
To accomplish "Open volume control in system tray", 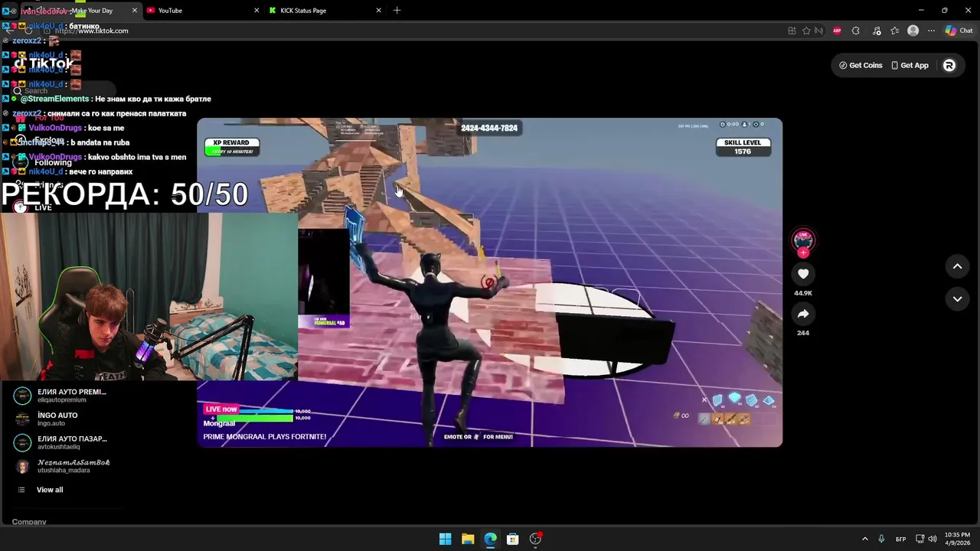I will click(x=932, y=539).
